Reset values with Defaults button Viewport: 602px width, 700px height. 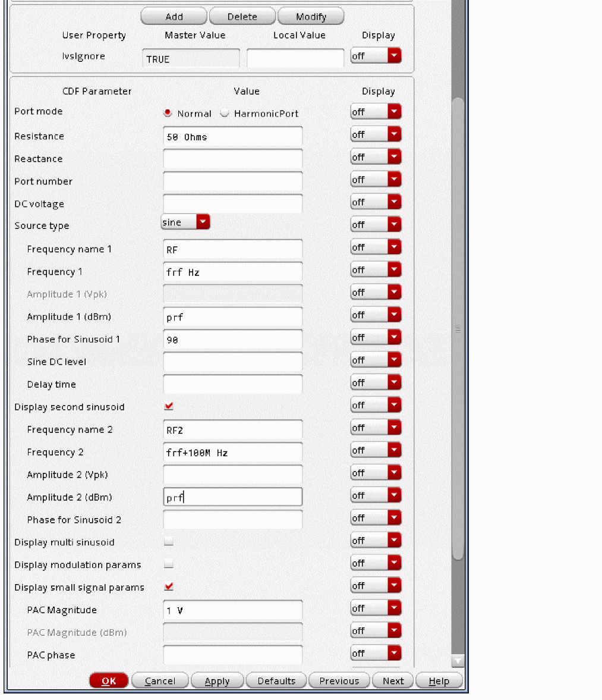pos(276,681)
